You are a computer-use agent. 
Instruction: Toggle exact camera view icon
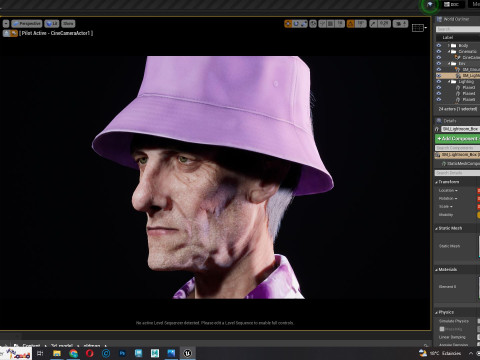tap(14, 33)
